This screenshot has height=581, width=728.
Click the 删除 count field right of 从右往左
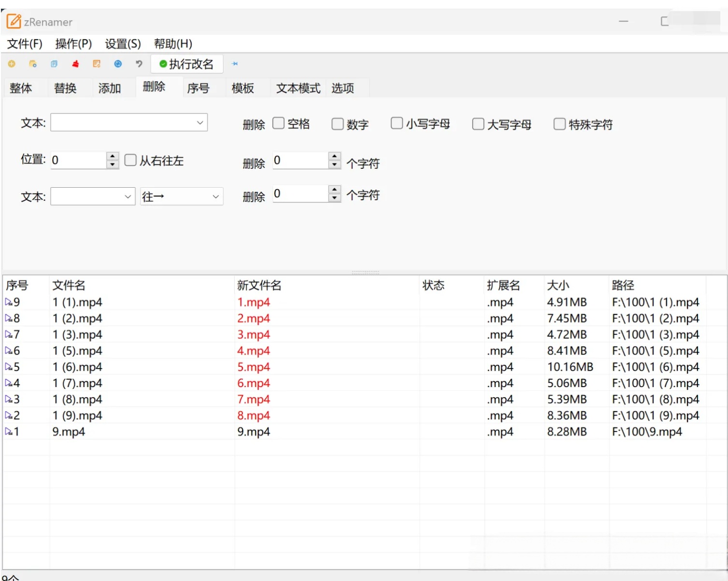click(x=300, y=160)
